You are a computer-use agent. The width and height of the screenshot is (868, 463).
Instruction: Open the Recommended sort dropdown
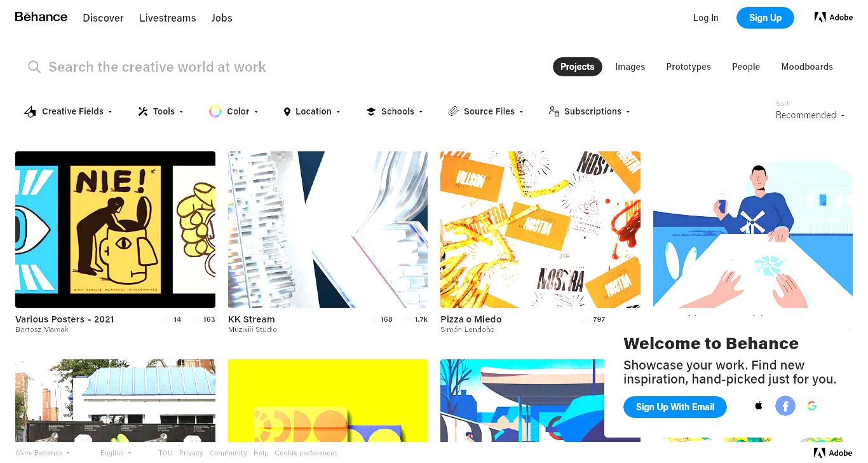pyautogui.click(x=810, y=115)
